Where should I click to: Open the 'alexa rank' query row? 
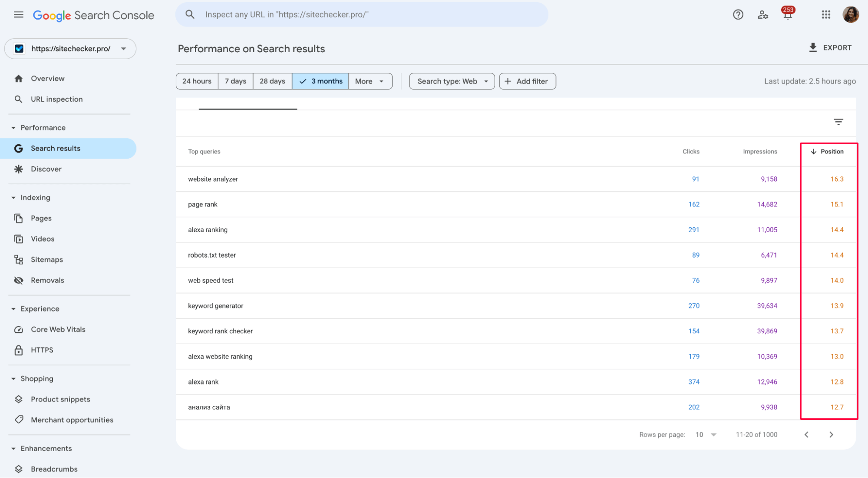coord(516,382)
